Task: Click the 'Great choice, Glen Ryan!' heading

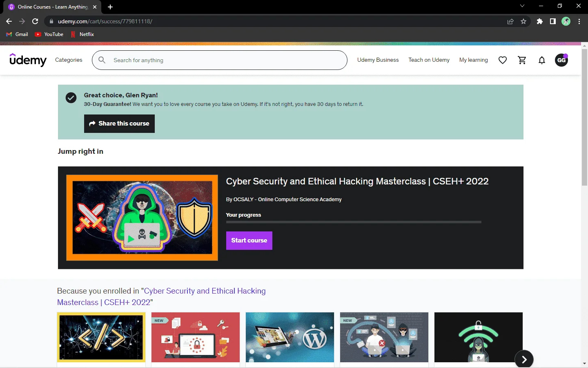Action: tap(121, 95)
